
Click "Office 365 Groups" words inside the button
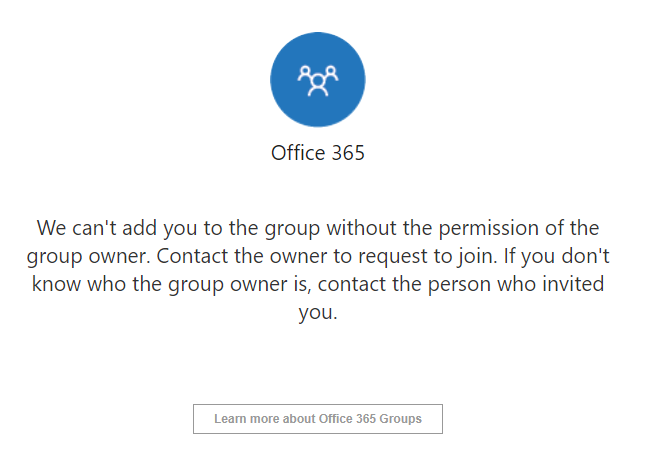click(x=370, y=419)
